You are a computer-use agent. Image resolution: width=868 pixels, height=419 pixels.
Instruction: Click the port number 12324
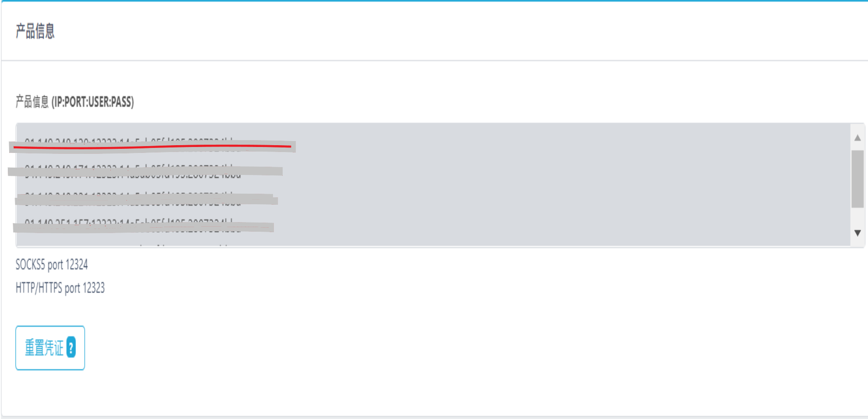[x=76, y=265]
